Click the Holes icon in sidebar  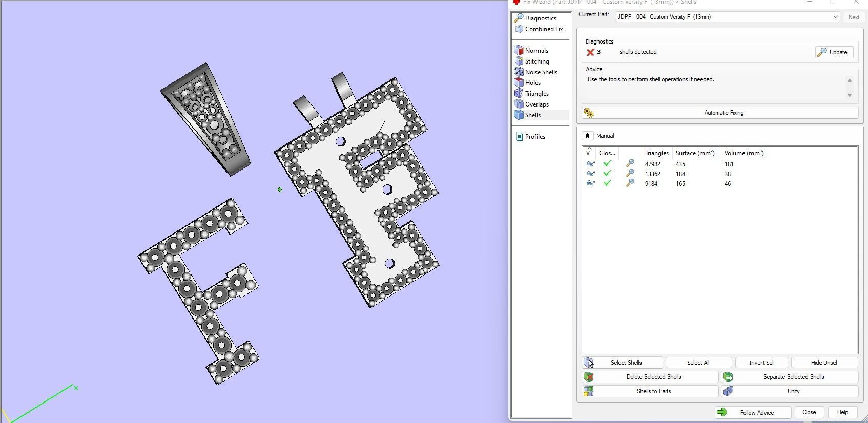pos(519,82)
